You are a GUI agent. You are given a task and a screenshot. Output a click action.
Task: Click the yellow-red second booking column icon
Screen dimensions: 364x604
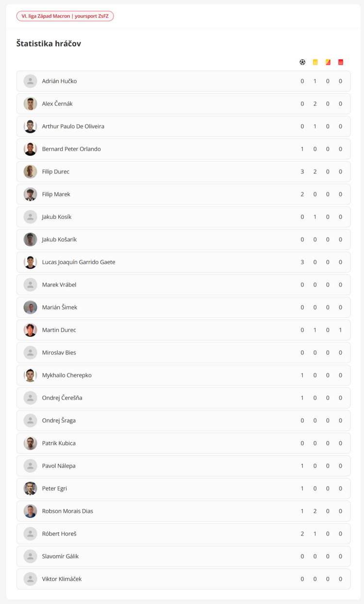[x=328, y=62]
